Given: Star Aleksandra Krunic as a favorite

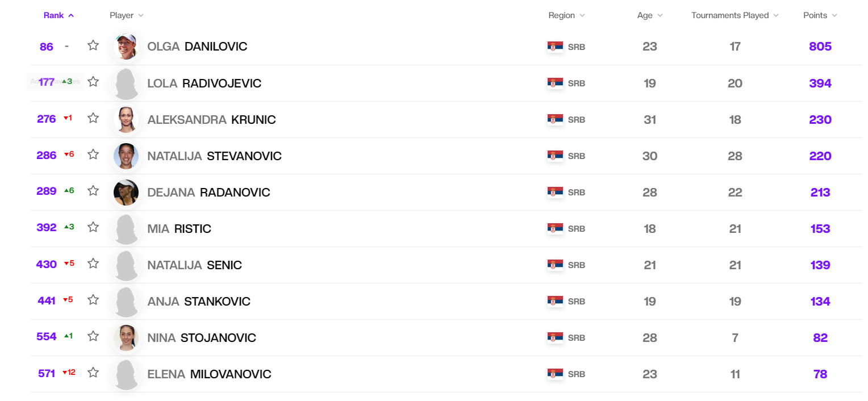Looking at the screenshot, I should 93,118.
